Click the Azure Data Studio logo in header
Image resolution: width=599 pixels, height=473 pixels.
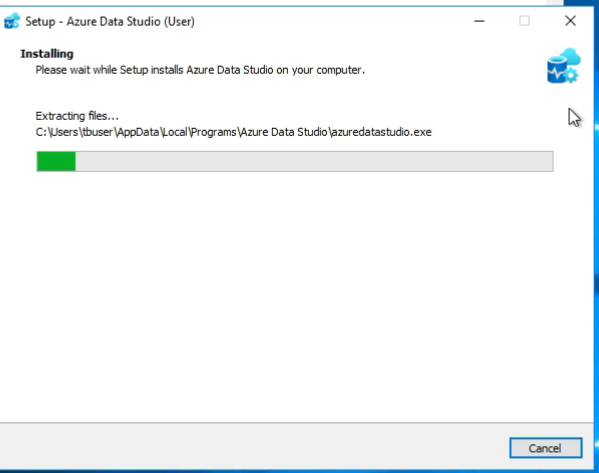pyautogui.click(x=564, y=66)
